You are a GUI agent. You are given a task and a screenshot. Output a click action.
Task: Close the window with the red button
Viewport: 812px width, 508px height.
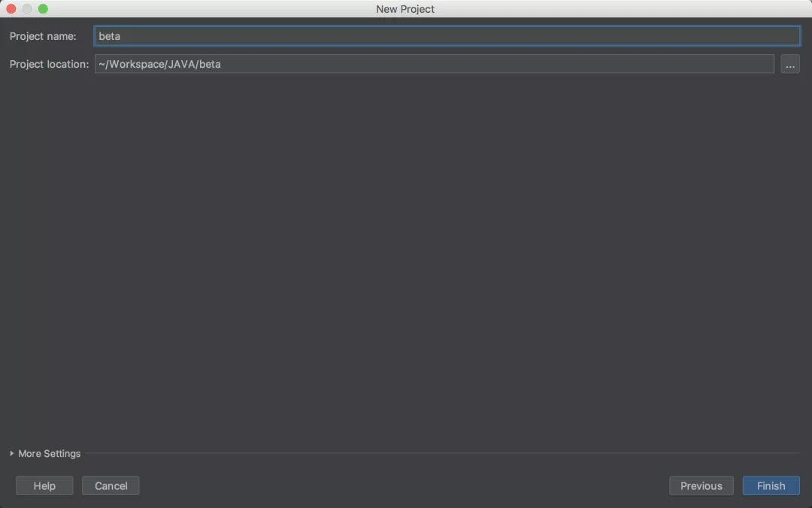click(11, 9)
